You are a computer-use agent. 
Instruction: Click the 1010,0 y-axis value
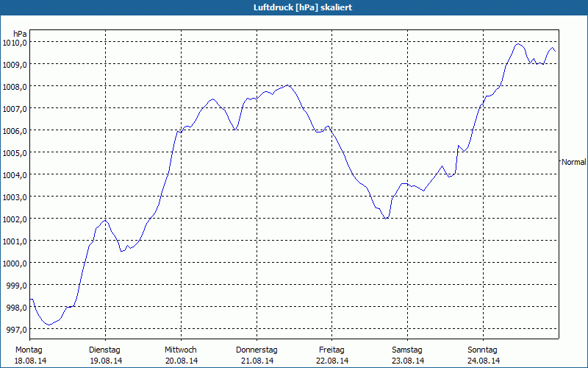pos(15,42)
